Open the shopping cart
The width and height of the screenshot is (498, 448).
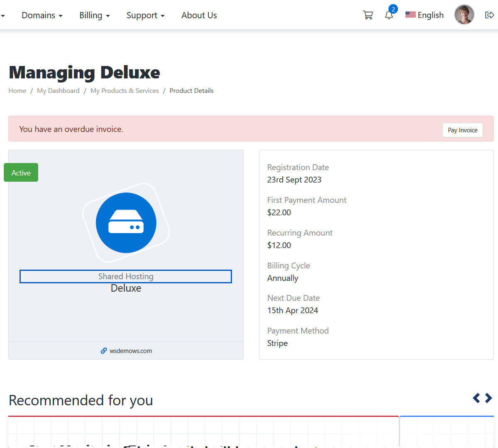[368, 15]
